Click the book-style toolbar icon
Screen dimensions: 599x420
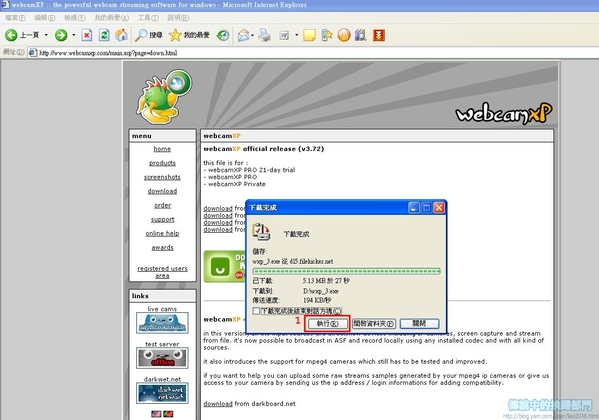click(361, 35)
